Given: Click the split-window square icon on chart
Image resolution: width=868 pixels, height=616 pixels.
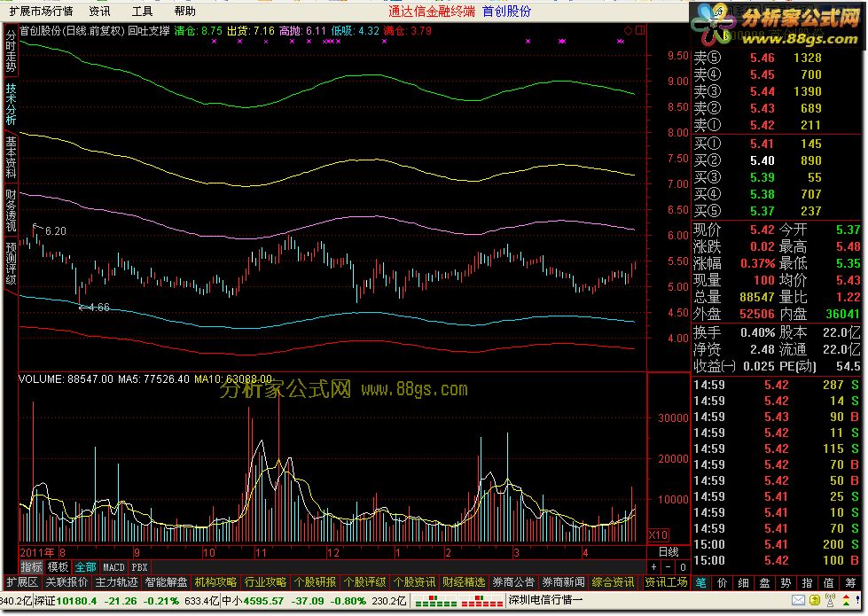Looking at the screenshot, I should pyautogui.click(x=640, y=30).
